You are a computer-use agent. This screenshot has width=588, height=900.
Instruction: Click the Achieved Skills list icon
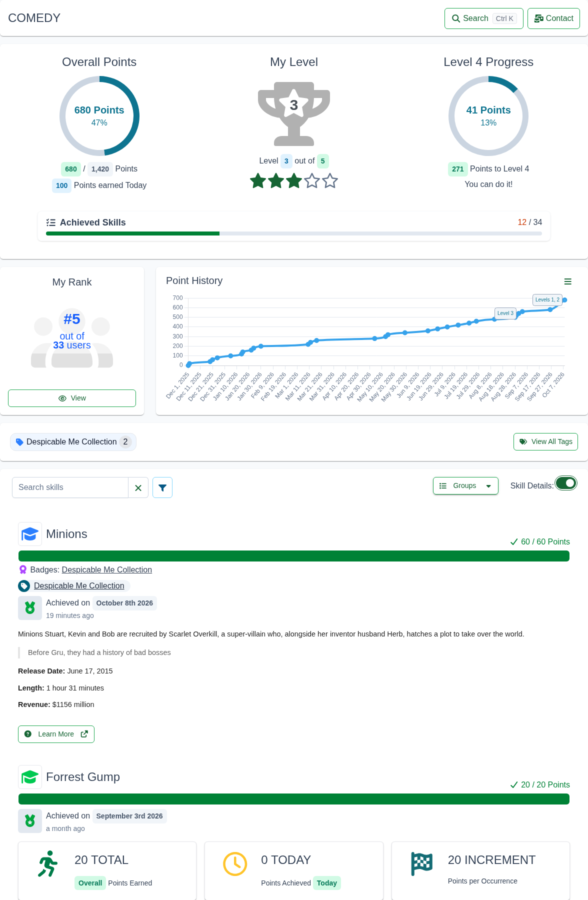[50, 222]
